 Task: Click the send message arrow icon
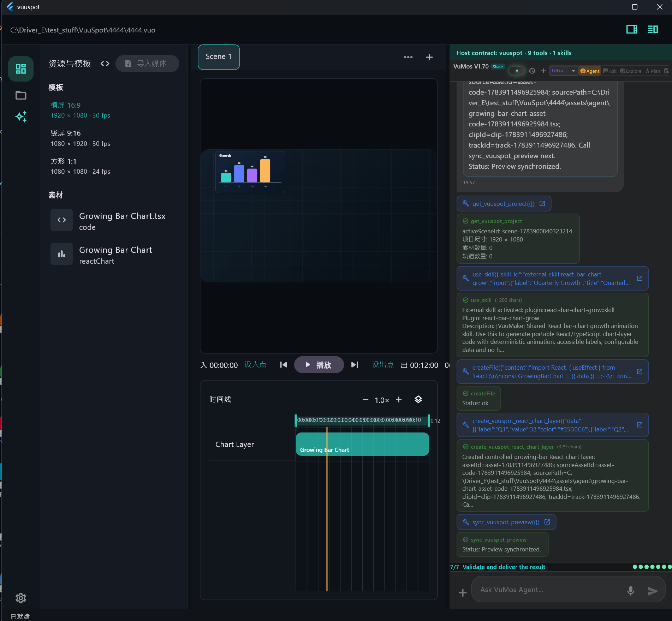(x=653, y=591)
